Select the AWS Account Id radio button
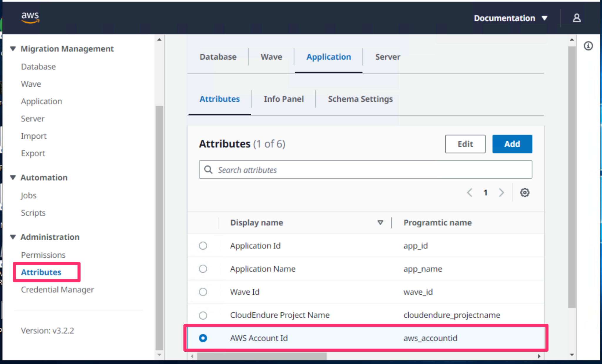Viewport: 602px width, 364px height. pyautogui.click(x=203, y=338)
